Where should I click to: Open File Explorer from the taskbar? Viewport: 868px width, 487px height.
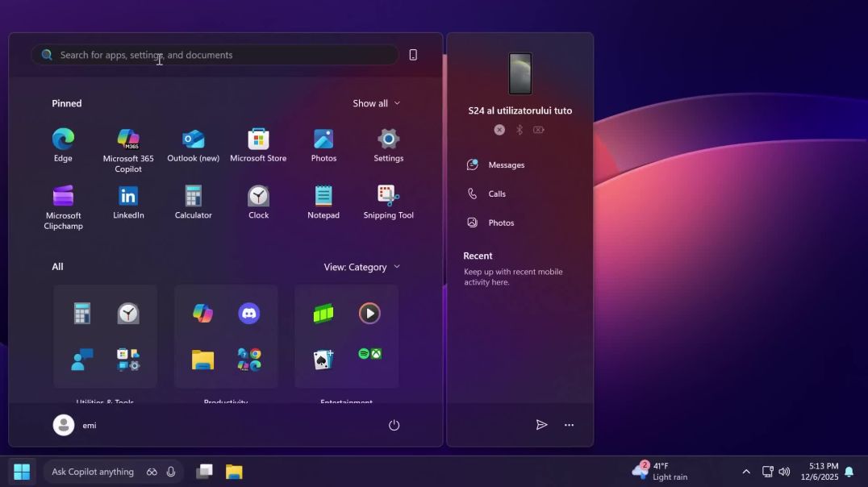pos(234,471)
